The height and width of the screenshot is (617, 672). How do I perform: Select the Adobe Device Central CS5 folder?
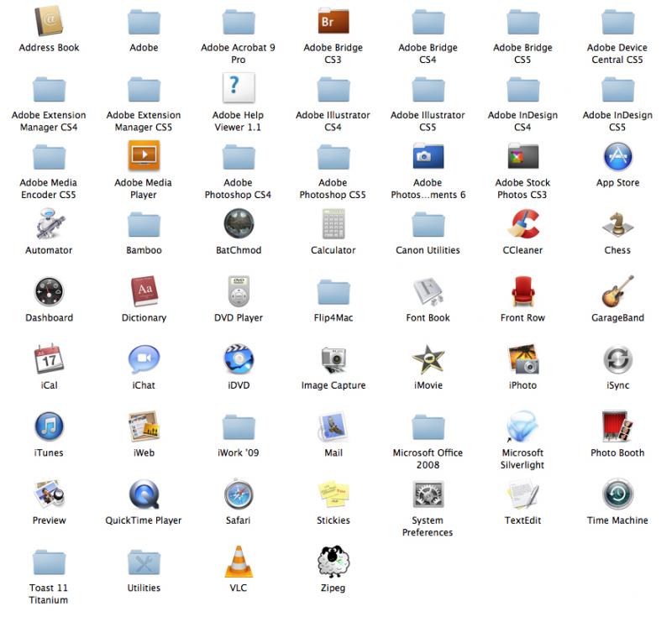(x=617, y=22)
